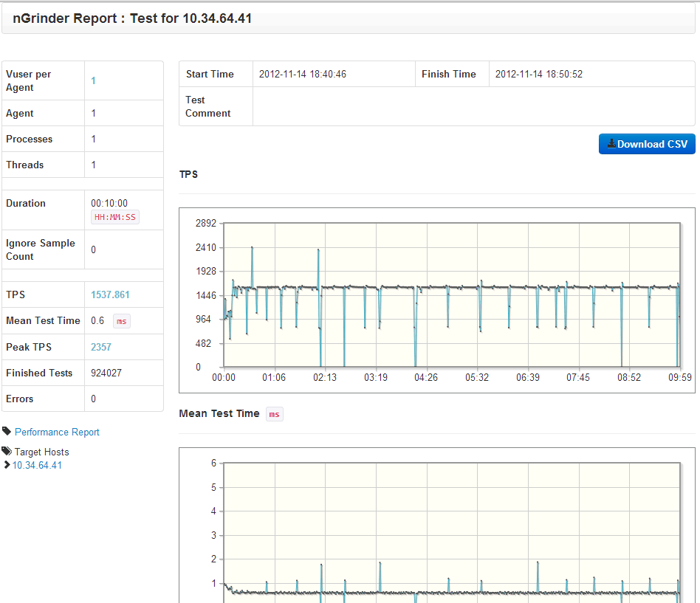Click the TPS chart heading
Screen dimensions: 700x603
tap(188, 174)
